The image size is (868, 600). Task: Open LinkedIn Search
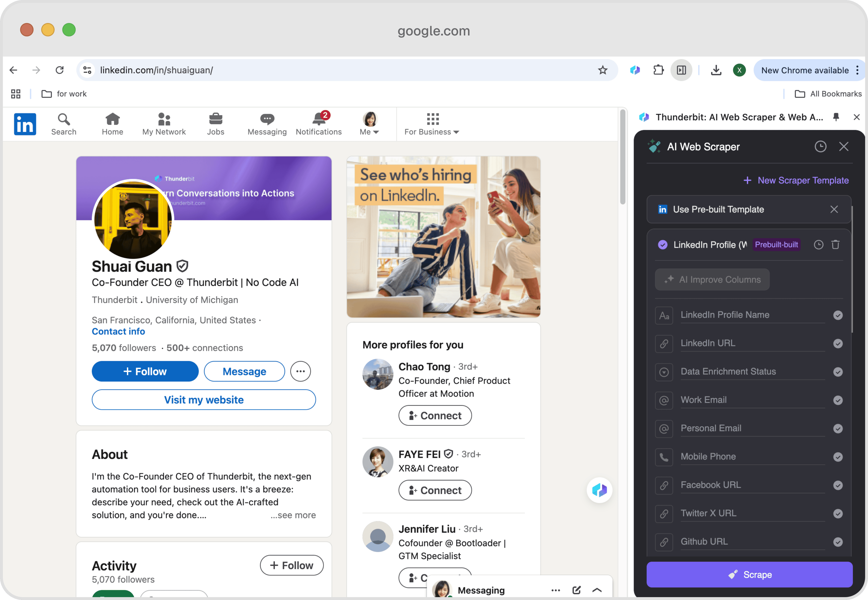[x=63, y=124]
